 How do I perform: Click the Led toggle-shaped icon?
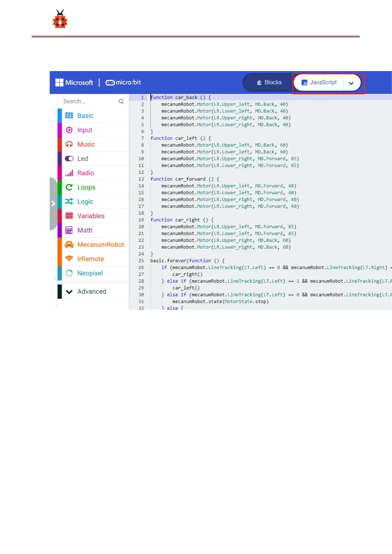tap(69, 159)
